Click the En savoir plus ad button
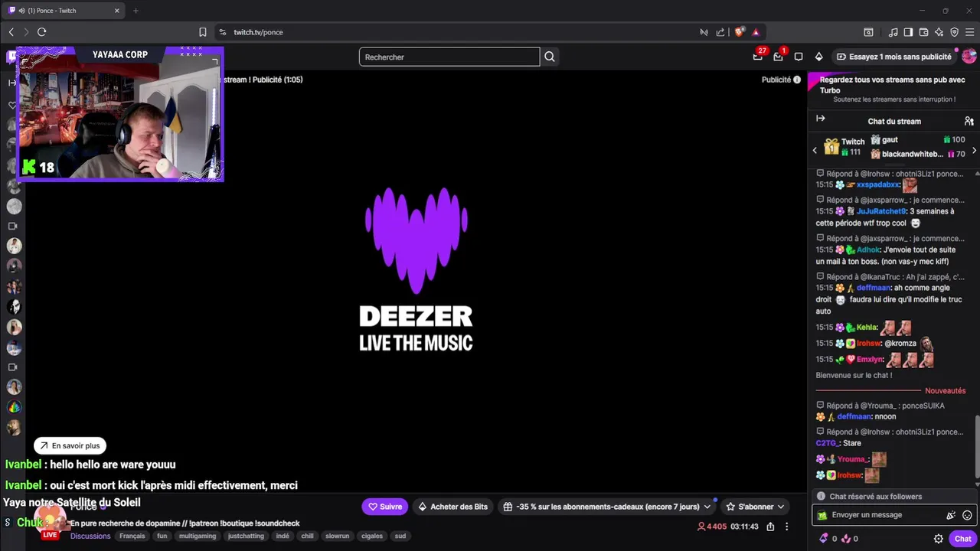This screenshot has height=551, width=980. (x=70, y=445)
